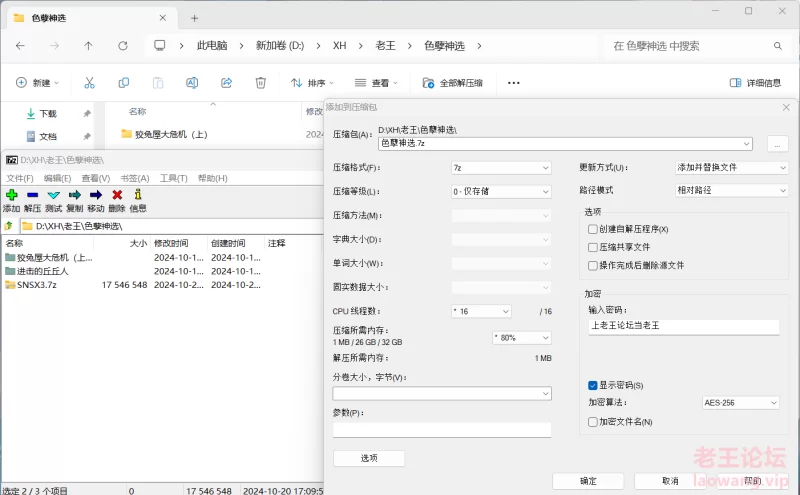Click the 解压 (Extract) blue minus icon
The height and width of the screenshot is (495, 800).
point(33,194)
